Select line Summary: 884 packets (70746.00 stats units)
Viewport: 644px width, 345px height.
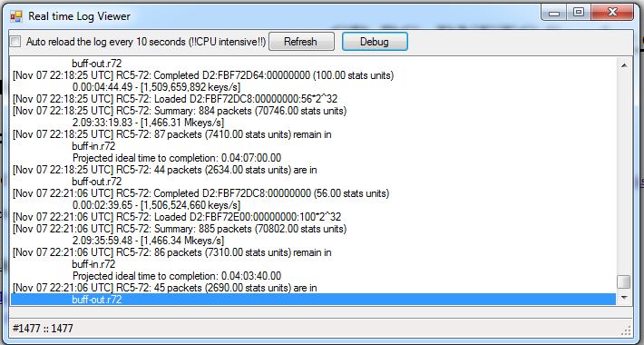(313, 111)
